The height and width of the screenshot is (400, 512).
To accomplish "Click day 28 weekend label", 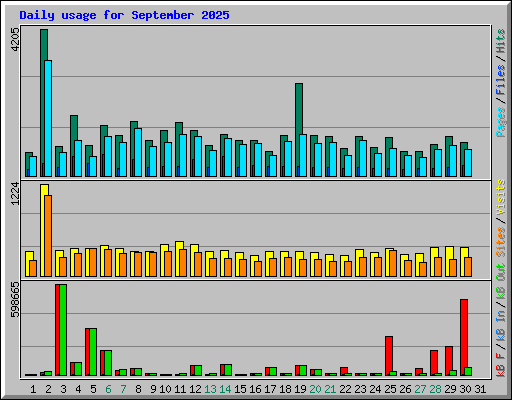I will 435,389.
